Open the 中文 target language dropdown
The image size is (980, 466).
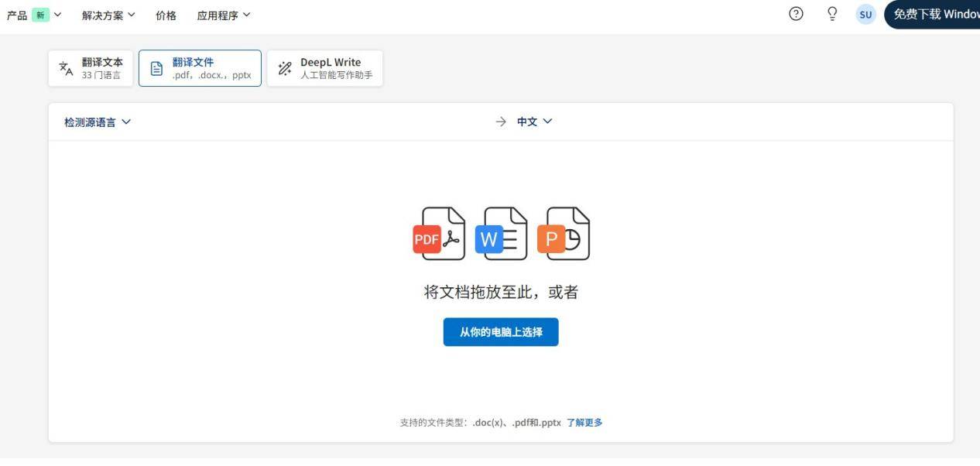[534, 122]
